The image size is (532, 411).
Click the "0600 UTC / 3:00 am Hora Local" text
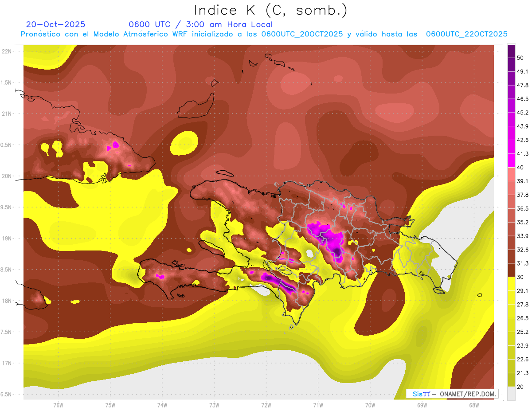(x=200, y=24)
